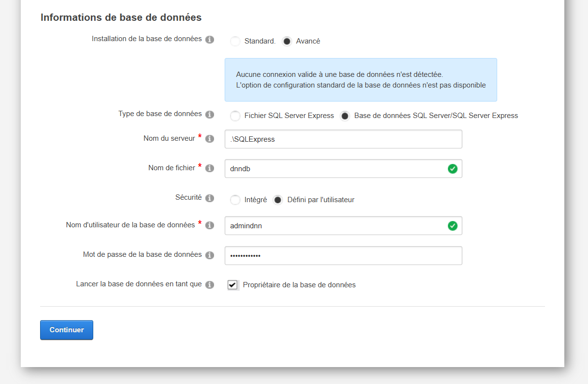Select Défini par l'utilisateur security option
This screenshot has width=588, height=384.
(x=278, y=200)
